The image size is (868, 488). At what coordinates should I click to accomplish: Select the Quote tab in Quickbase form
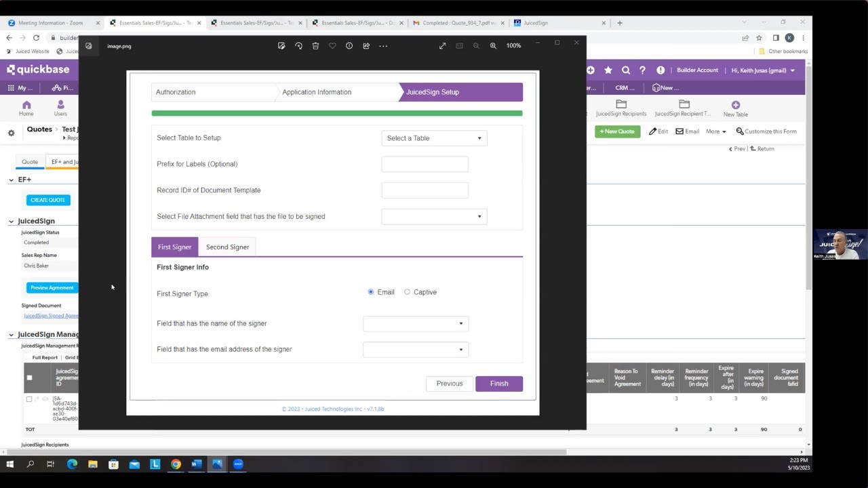pyautogui.click(x=30, y=162)
